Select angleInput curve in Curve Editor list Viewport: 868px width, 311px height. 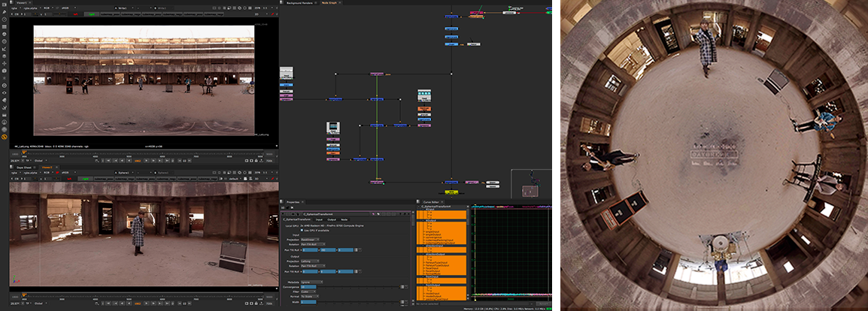point(432,231)
